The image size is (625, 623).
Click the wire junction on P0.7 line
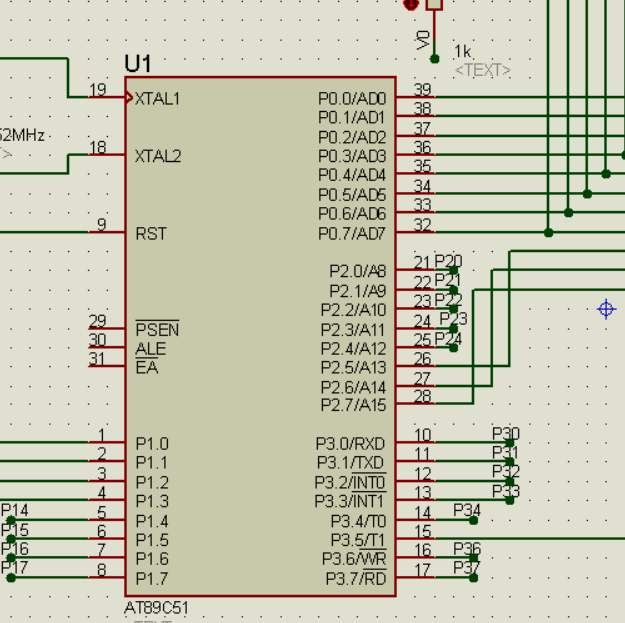pyautogui.click(x=548, y=233)
